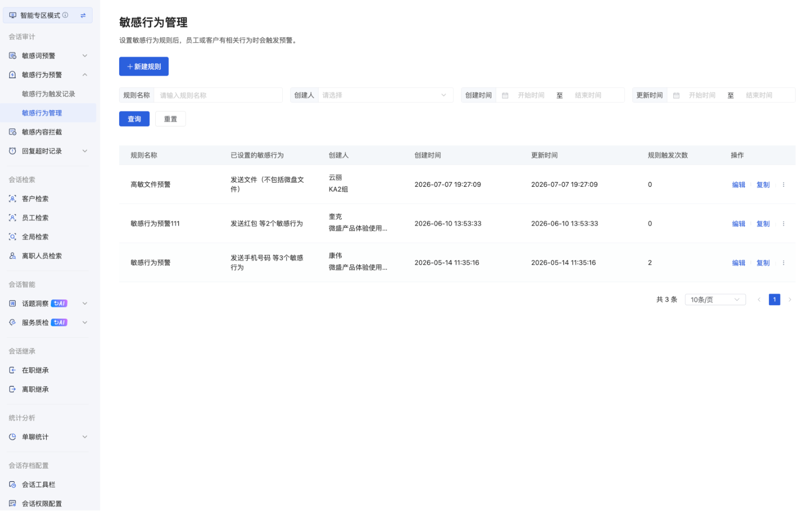
Task: Click the 重置 button
Action: coord(171,119)
